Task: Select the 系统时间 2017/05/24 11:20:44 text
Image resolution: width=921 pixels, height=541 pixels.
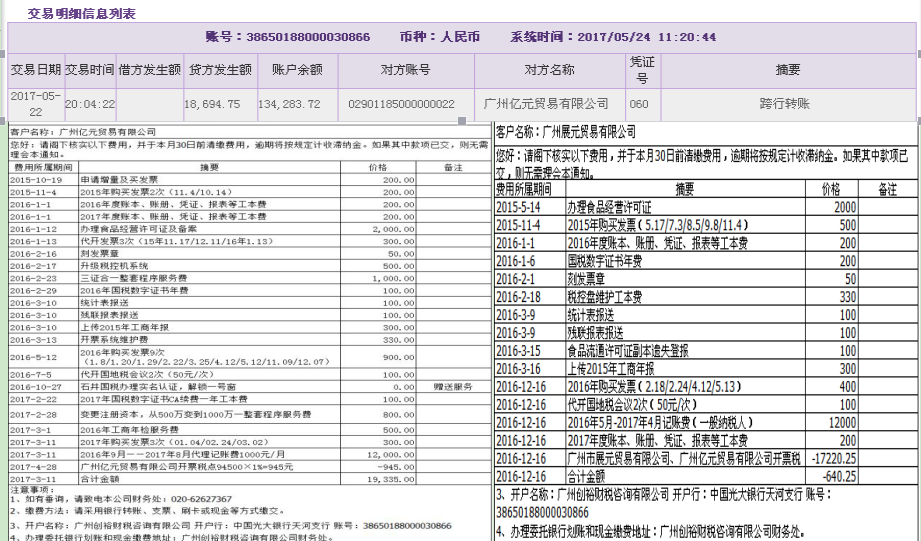Action: (613, 37)
